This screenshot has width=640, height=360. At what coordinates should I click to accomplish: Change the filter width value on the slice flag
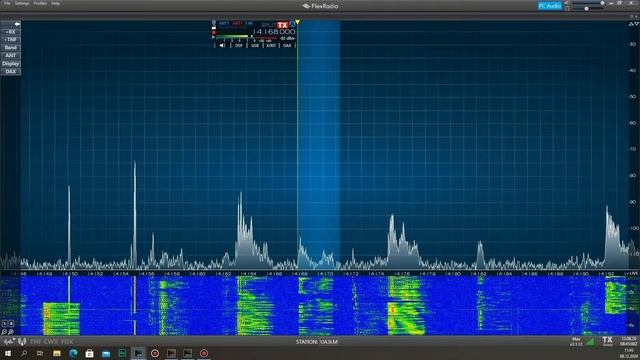tap(249, 24)
